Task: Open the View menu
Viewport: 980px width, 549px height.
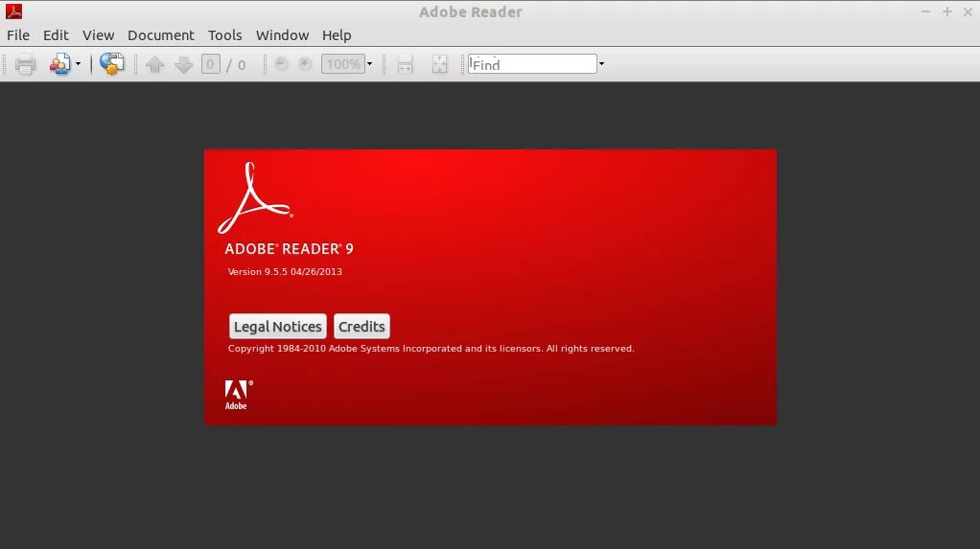Action: click(x=98, y=35)
